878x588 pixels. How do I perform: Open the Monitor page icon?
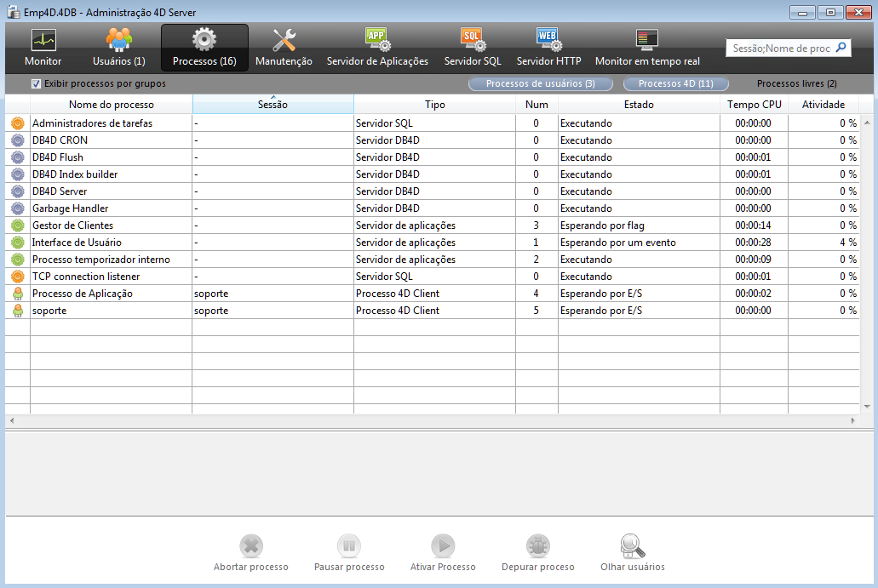pos(43,41)
